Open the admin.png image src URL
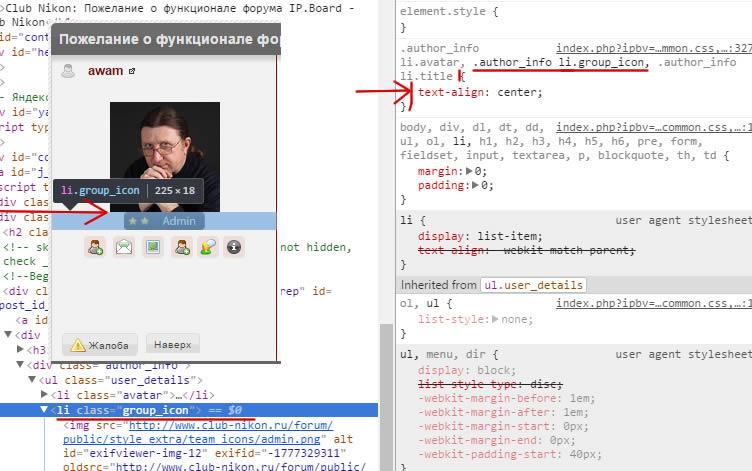The width and height of the screenshot is (752, 471). click(x=198, y=432)
